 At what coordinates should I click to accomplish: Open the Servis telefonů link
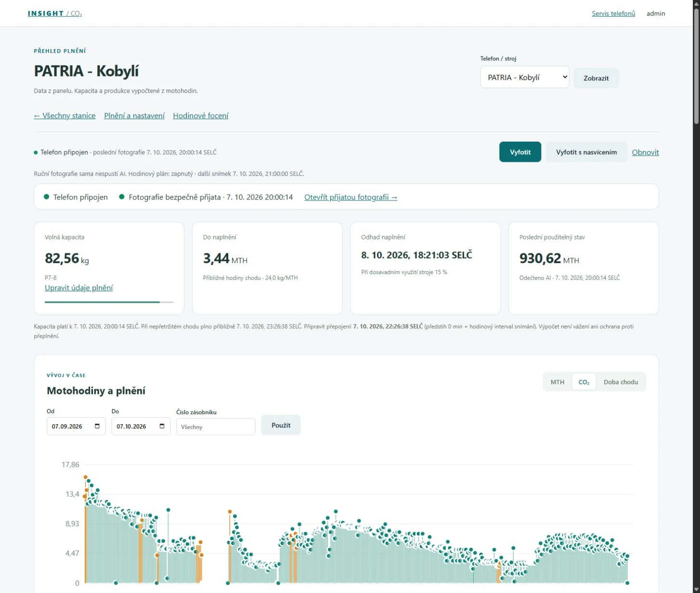tap(613, 13)
